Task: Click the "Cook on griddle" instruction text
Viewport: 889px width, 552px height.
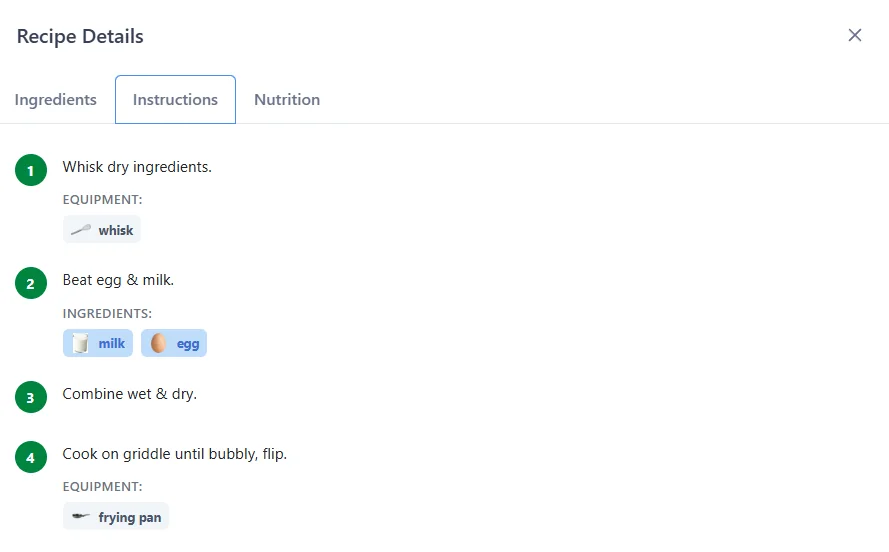Action: coord(175,454)
